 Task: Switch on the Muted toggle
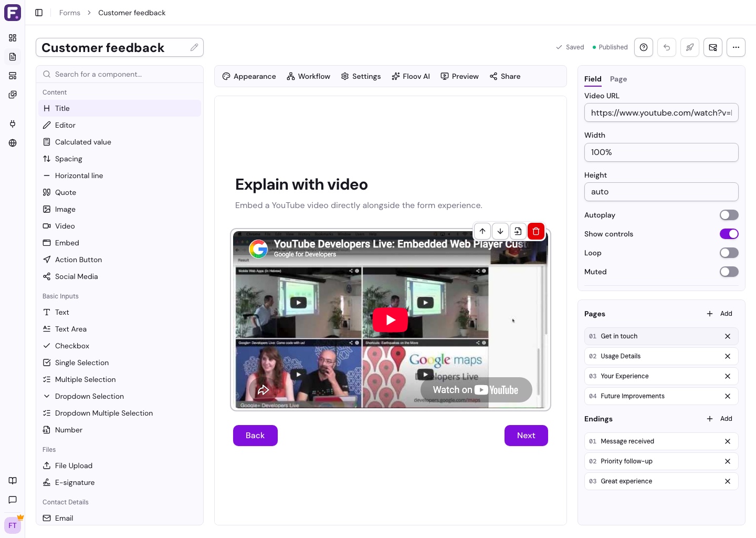pyautogui.click(x=729, y=272)
